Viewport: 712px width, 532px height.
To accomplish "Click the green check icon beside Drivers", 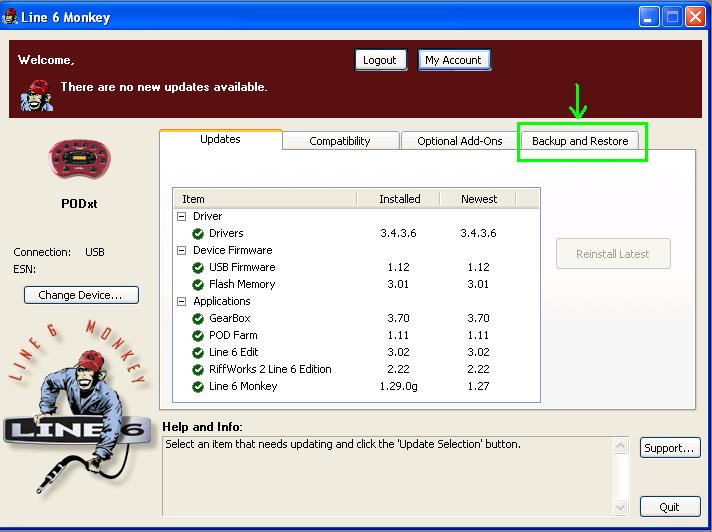I will (x=198, y=234).
